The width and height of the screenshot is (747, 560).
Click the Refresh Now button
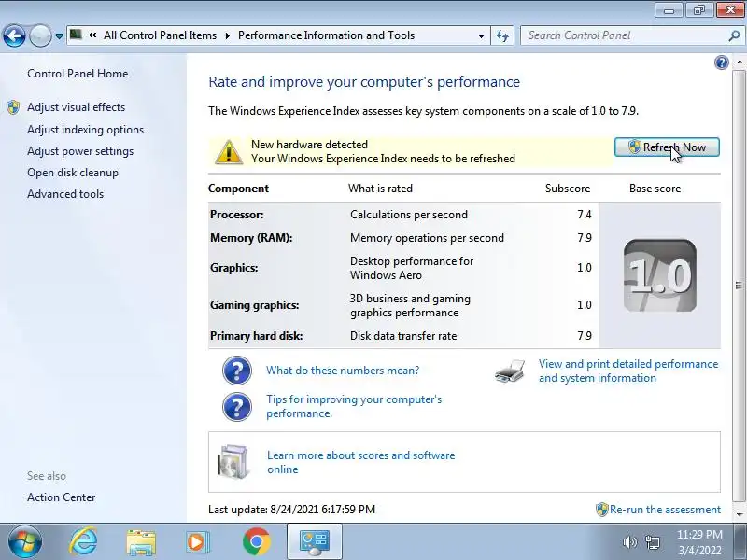[x=667, y=147]
